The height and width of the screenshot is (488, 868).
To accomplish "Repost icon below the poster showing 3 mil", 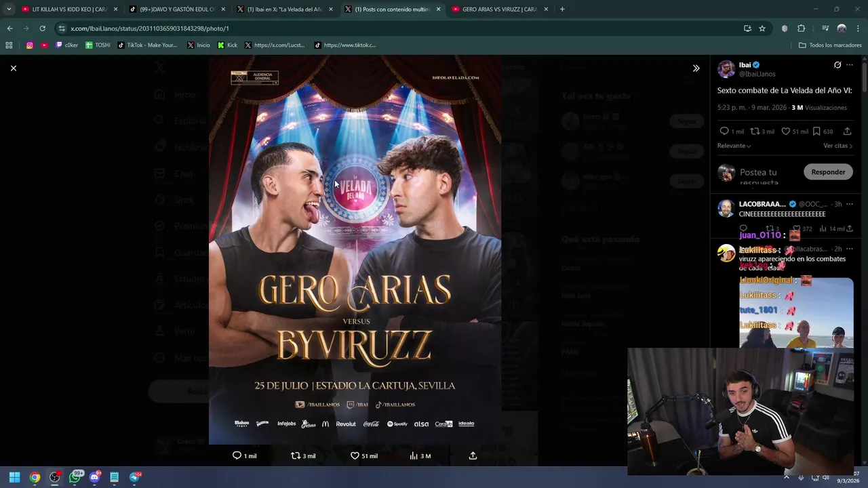I will click(295, 455).
